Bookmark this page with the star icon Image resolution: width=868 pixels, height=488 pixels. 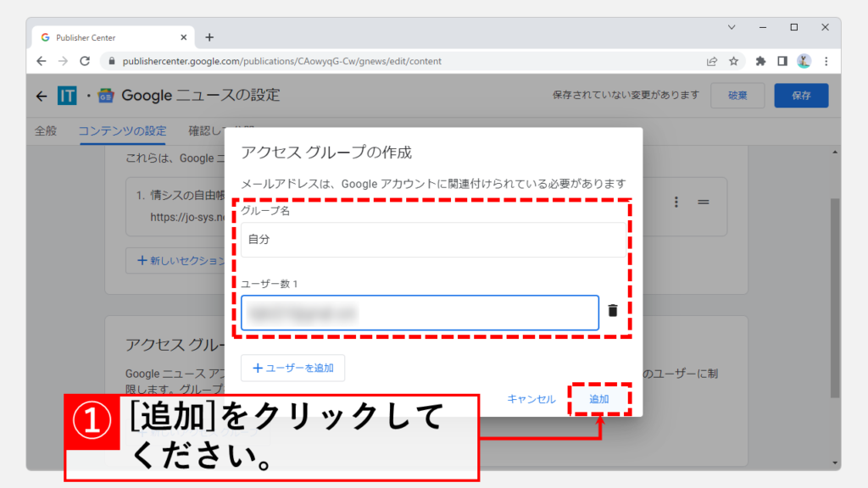[x=734, y=61]
